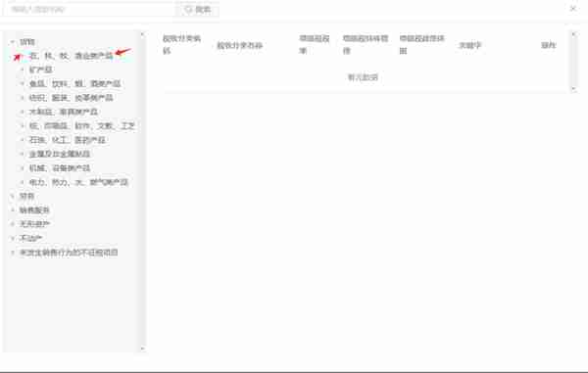The image size is (588, 373).
Task: Collapse the 货物 root tree node arrow
Action: 13,42
